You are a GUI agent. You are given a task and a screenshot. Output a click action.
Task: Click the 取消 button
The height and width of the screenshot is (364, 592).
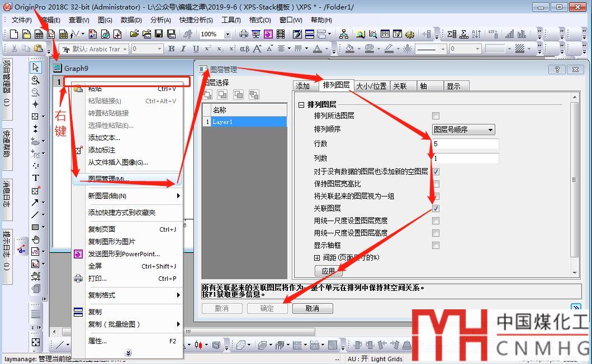[312, 308]
